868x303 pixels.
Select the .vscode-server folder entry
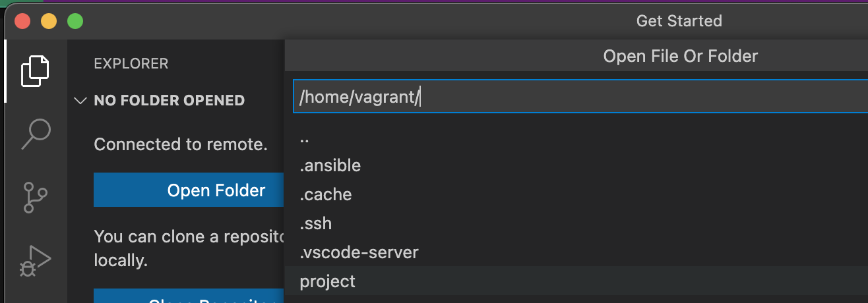click(580, 252)
